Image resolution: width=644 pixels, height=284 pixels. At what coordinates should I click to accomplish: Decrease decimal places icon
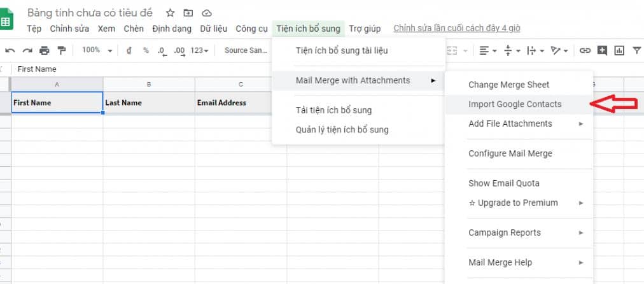162,51
